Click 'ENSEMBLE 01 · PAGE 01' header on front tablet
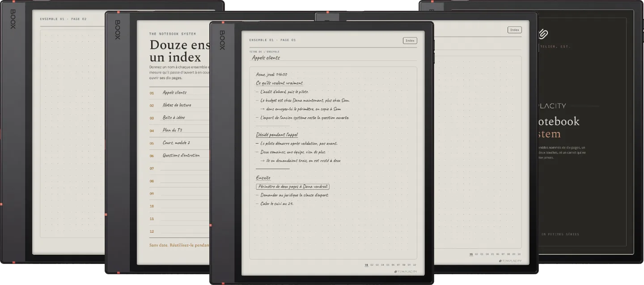This screenshot has width=644, height=285. click(273, 40)
